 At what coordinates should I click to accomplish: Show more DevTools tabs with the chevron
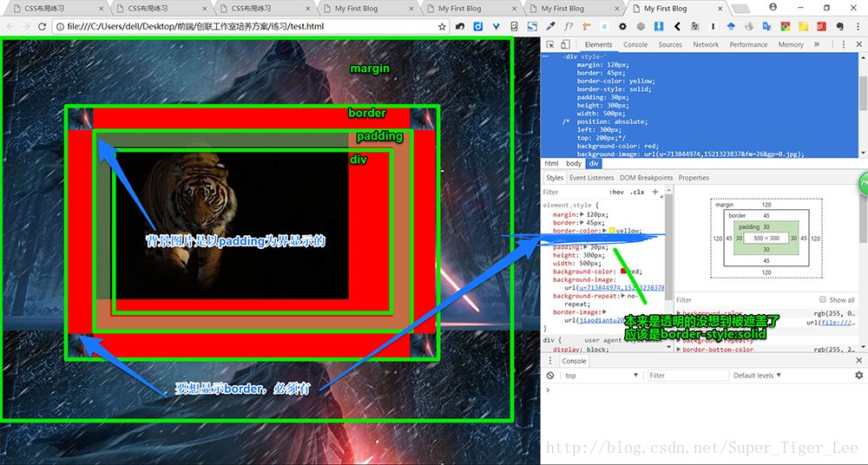point(817,45)
